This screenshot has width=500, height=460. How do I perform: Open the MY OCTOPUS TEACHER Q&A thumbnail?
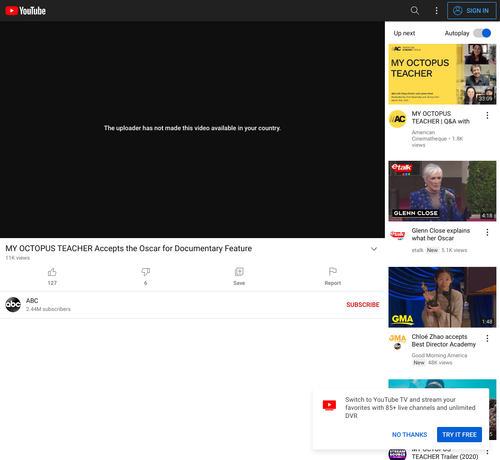(442, 74)
